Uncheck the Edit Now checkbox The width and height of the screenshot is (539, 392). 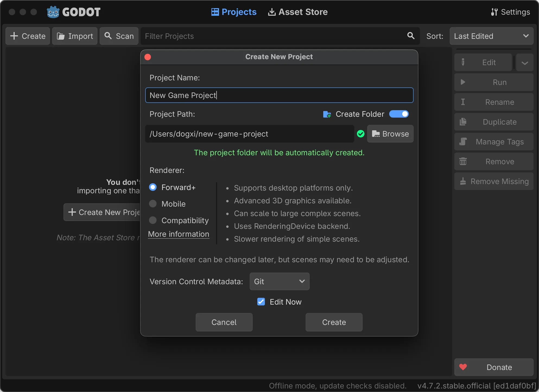coord(261,302)
